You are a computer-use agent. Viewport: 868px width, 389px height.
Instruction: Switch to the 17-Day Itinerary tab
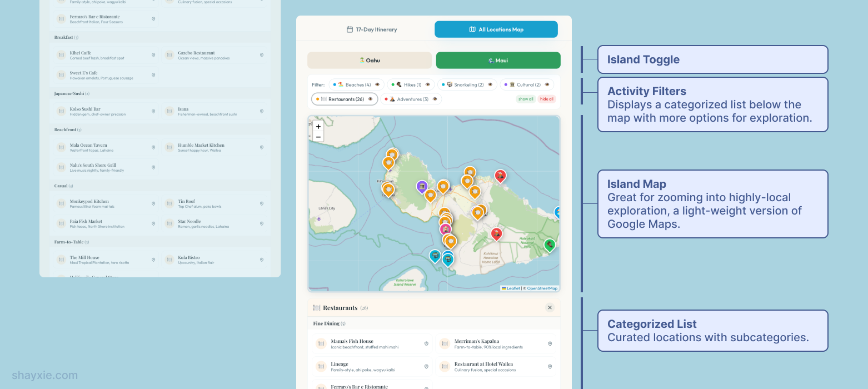pos(372,29)
